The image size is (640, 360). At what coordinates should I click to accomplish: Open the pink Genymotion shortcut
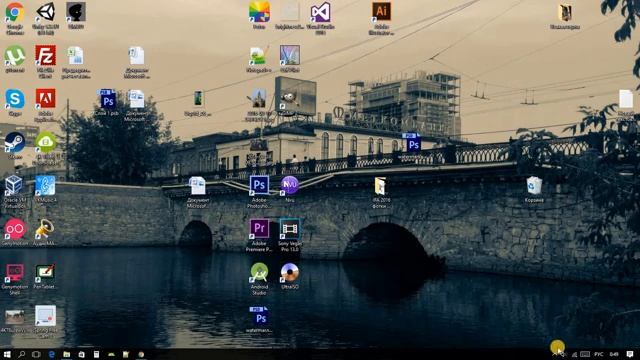(15, 229)
